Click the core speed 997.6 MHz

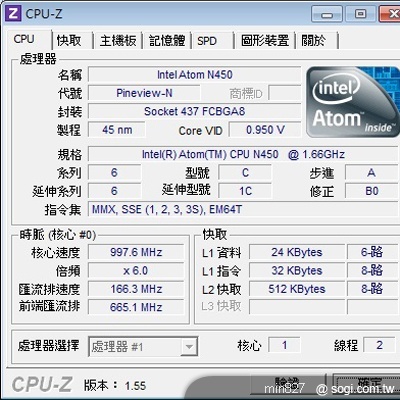(136, 252)
